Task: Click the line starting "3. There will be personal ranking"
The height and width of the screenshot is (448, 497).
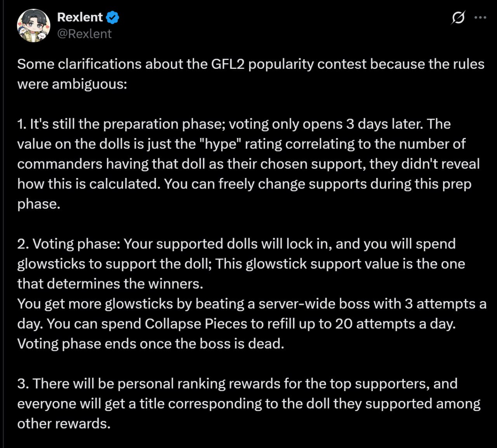Action: pyautogui.click(x=237, y=384)
